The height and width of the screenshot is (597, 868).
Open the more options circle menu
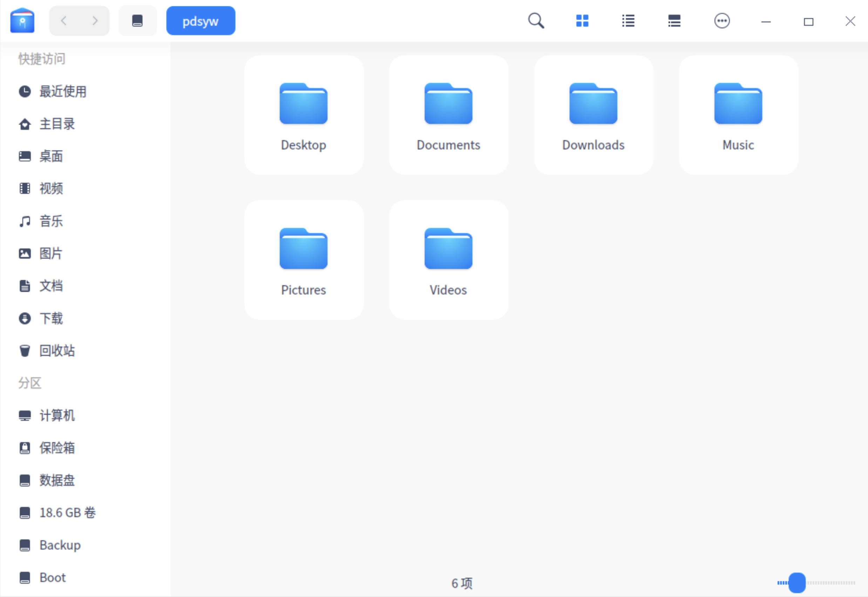click(x=721, y=21)
